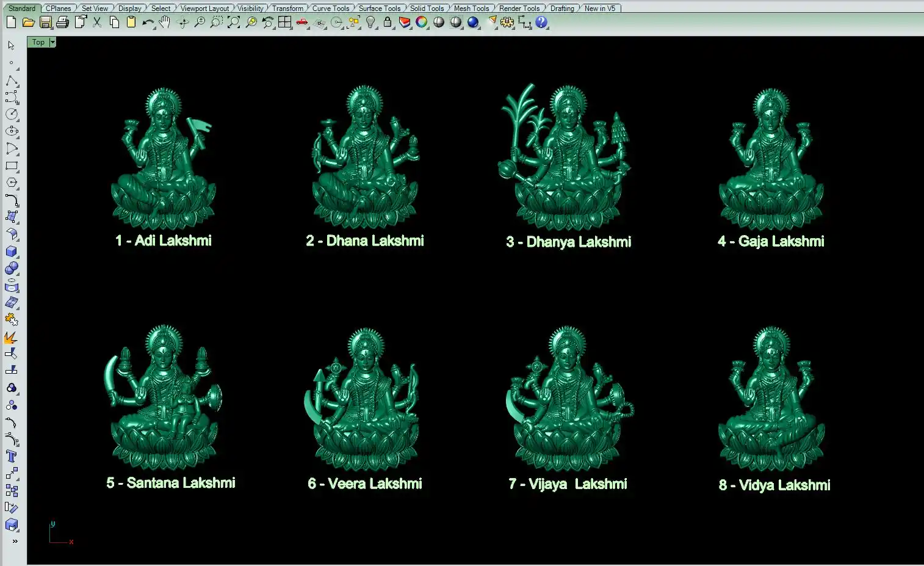The height and width of the screenshot is (566, 924).
Task: Click the Undo arrow icon
Action: (x=147, y=23)
